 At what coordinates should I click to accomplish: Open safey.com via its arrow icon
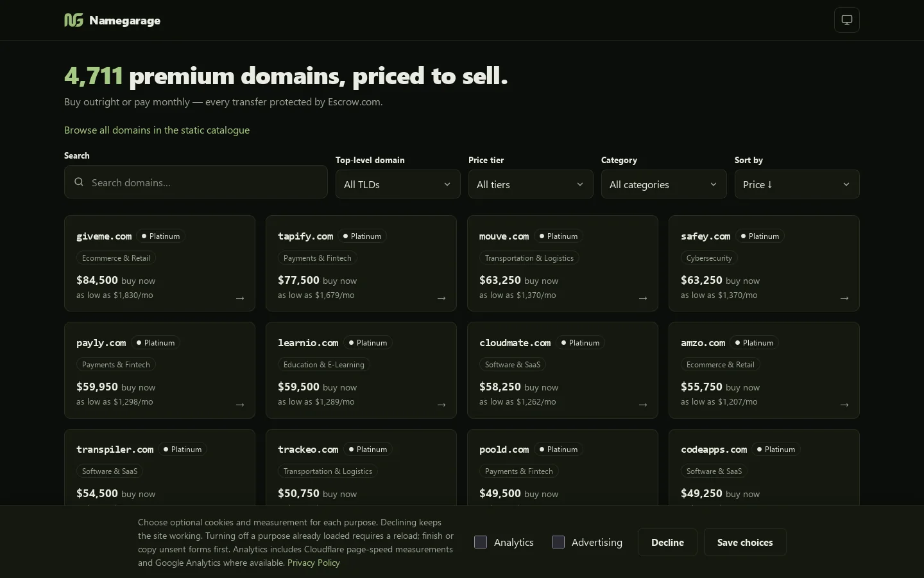[844, 298]
